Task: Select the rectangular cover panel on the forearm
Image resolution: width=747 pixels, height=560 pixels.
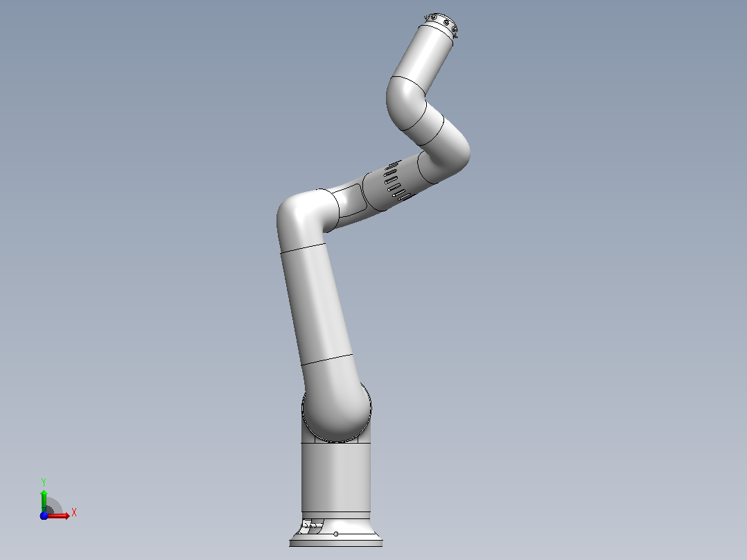Action: [x=349, y=201]
